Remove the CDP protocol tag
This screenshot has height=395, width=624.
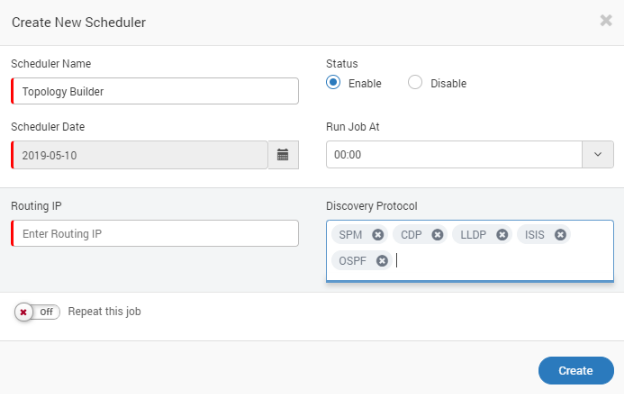click(x=437, y=235)
